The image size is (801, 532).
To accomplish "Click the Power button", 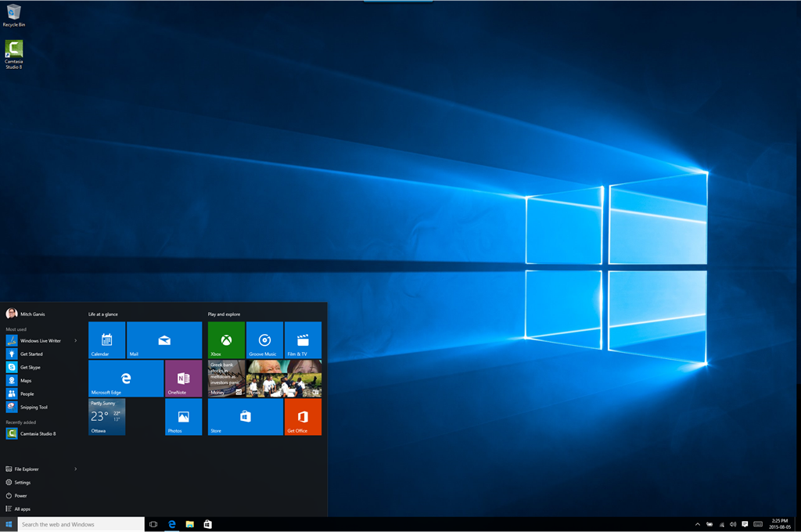I will (x=20, y=496).
